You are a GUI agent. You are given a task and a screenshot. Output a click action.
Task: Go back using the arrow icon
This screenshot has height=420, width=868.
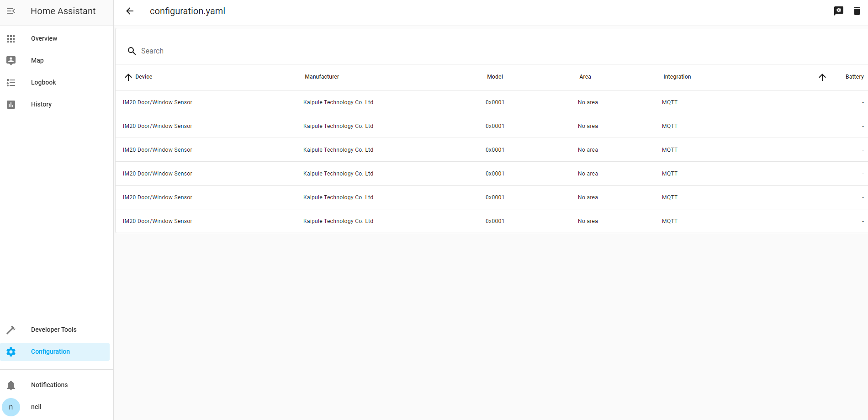130,11
